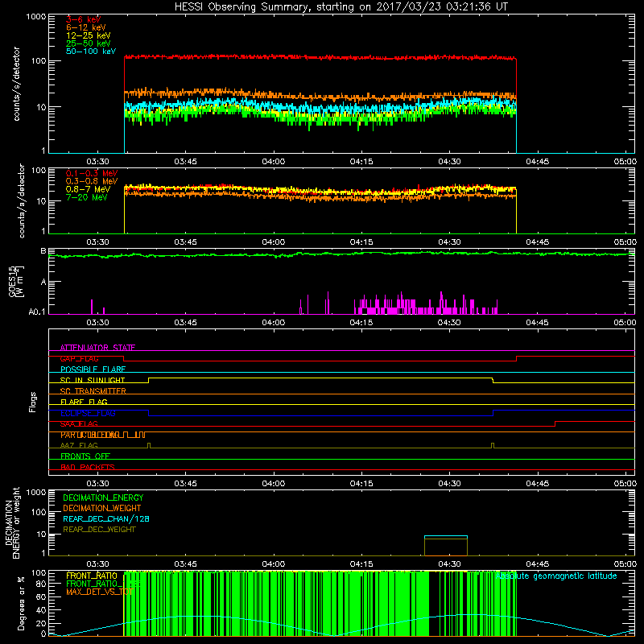Screen dimensions: 644x644
Task: Select the GAP_FLAG label
Action: (x=79, y=358)
